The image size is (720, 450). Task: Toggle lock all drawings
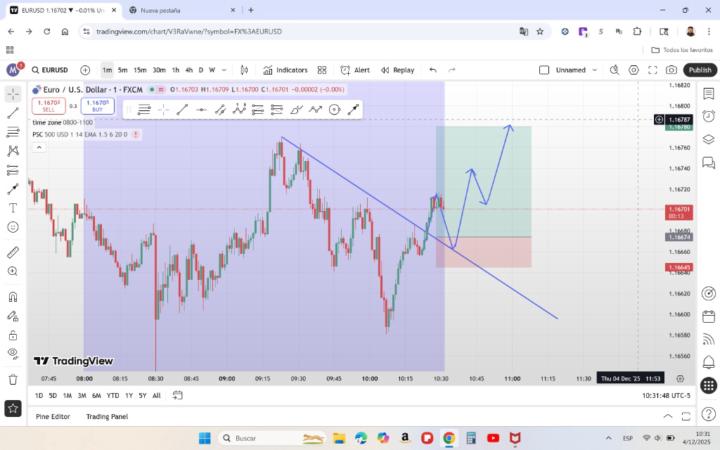(x=13, y=335)
